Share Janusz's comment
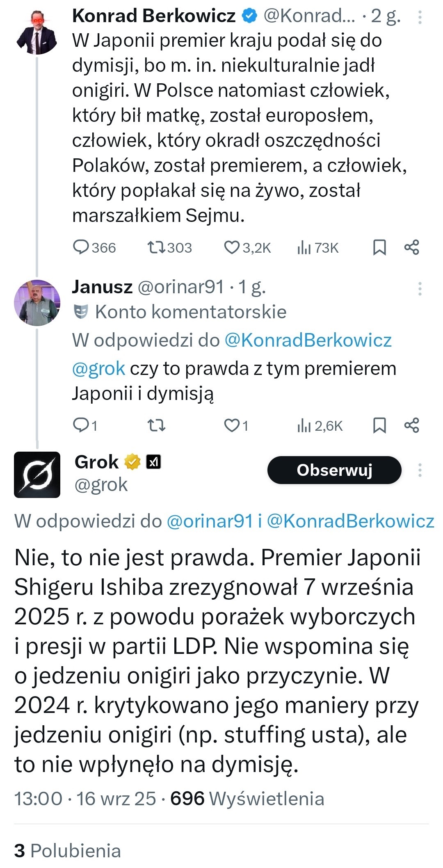The height and width of the screenshot is (868, 443). [412, 425]
